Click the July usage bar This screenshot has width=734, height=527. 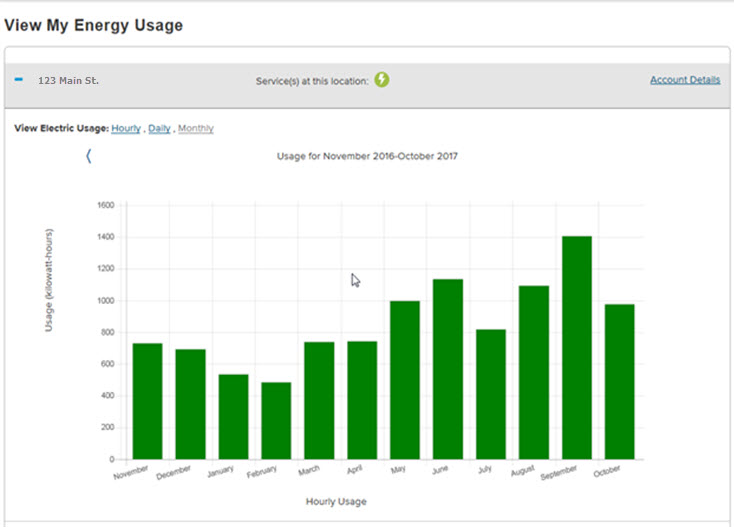pyautogui.click(x=491, y=394)
